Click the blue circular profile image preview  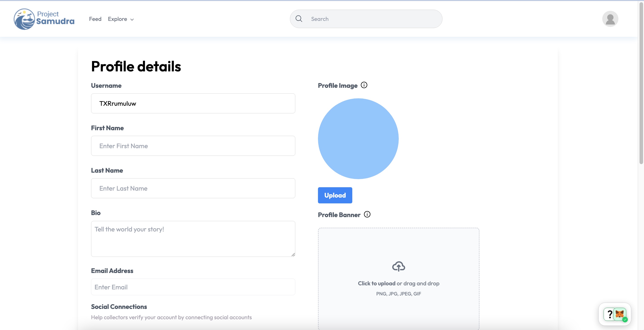tap(358, 139)
